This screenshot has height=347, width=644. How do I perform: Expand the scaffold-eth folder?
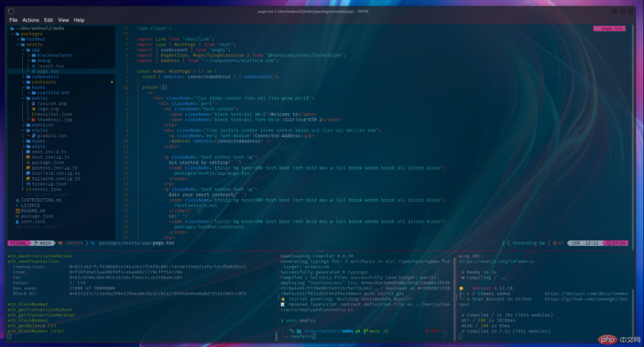[29, 92]
